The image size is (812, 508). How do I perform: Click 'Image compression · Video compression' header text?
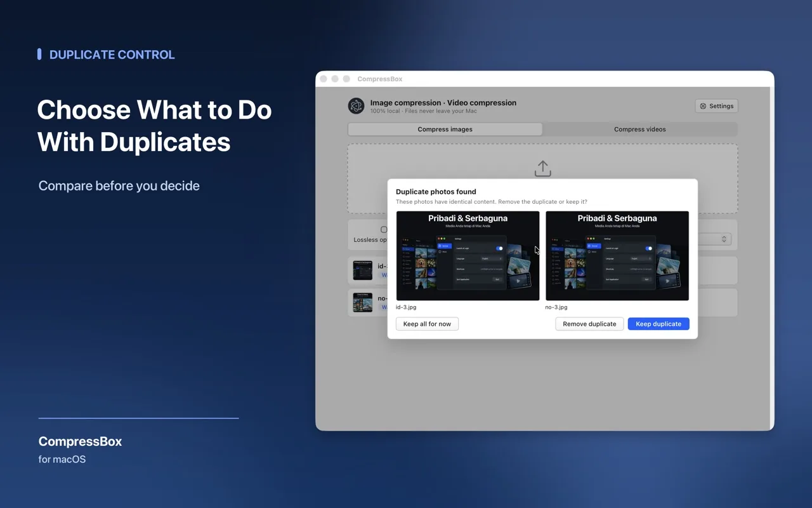443,102
